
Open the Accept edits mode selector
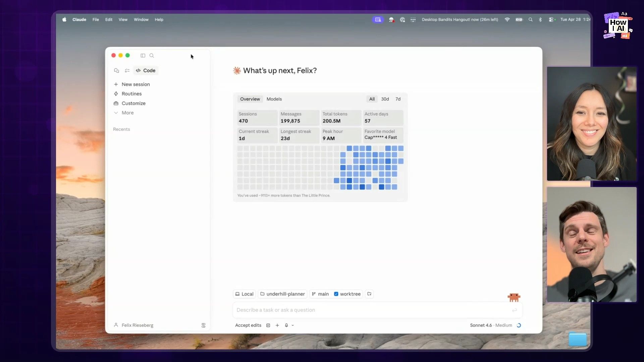coord(248,325)
